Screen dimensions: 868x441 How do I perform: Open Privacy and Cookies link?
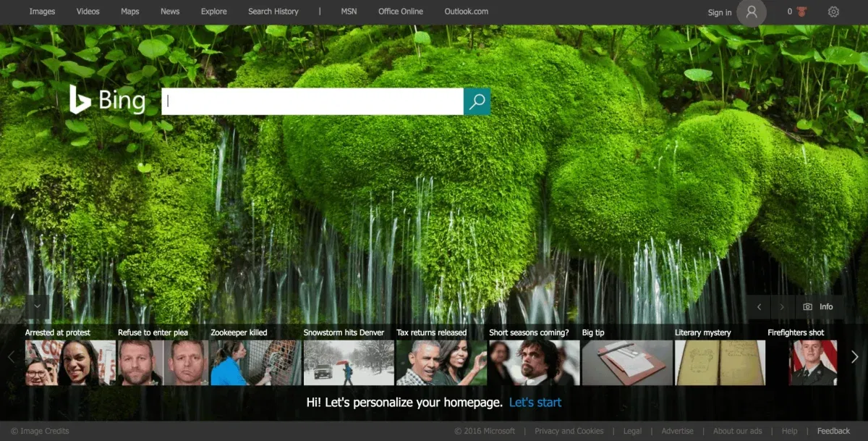tap(569, 431)
